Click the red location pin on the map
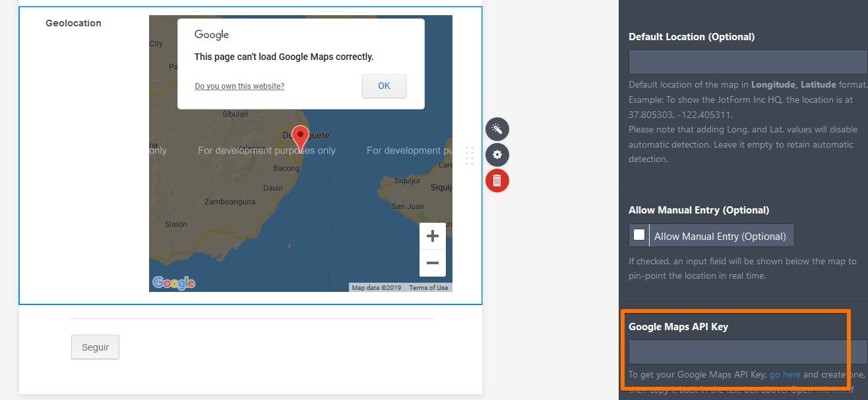This screenshot has width=868, height=400. [x=300, y=136]
